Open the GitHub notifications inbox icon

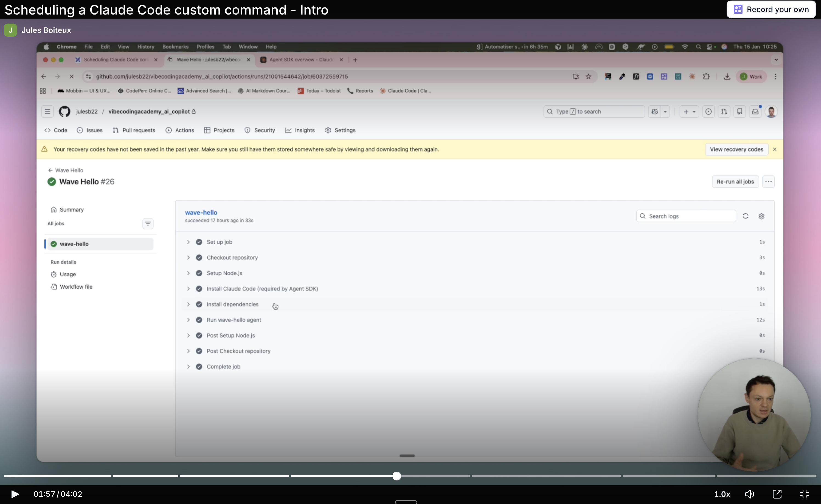coord(755,112)
